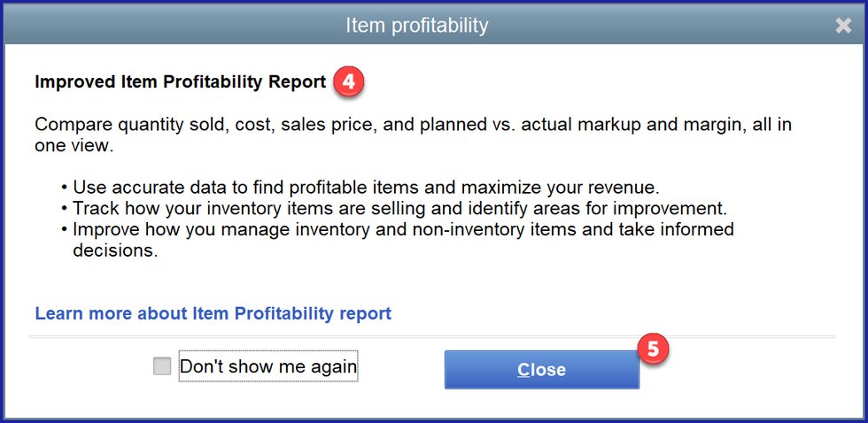Click the "Don't show me again" label text
Image resolution: width=868 pixels, height=423 pixels.
(267, 366)
